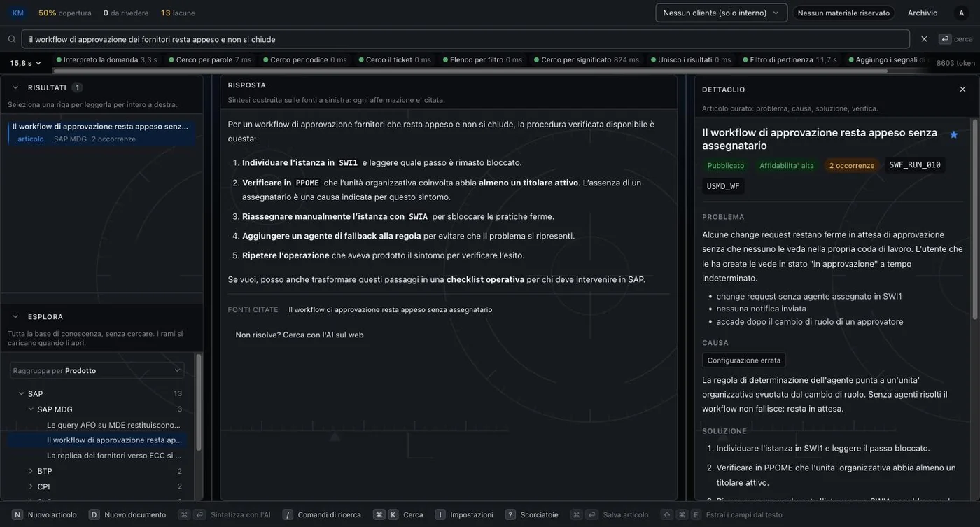Image resolution: width=980 pixels, height=527 pixels.
Task: Click the N key for Nuovo articolo
Action: (x=17, y=514)
